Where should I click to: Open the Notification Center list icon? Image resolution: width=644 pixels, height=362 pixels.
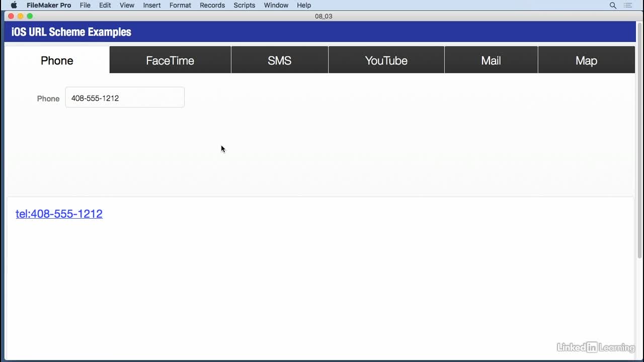[x=628, y=5]
